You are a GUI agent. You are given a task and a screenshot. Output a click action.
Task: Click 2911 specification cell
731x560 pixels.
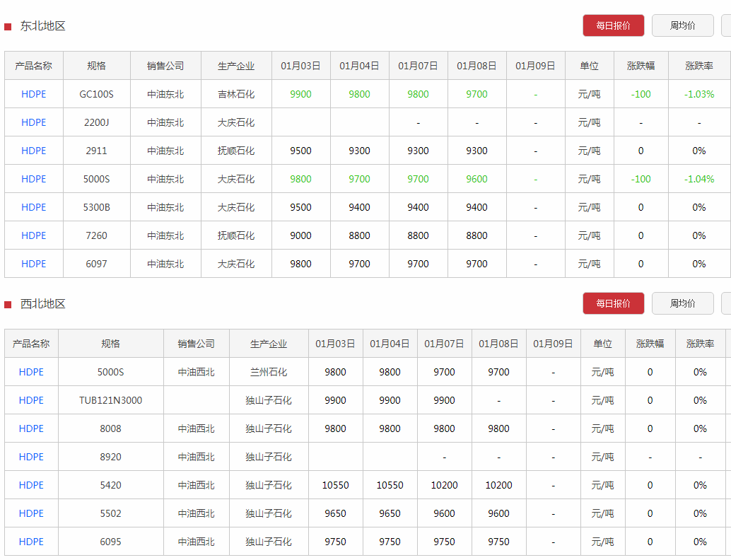(97, 151)
